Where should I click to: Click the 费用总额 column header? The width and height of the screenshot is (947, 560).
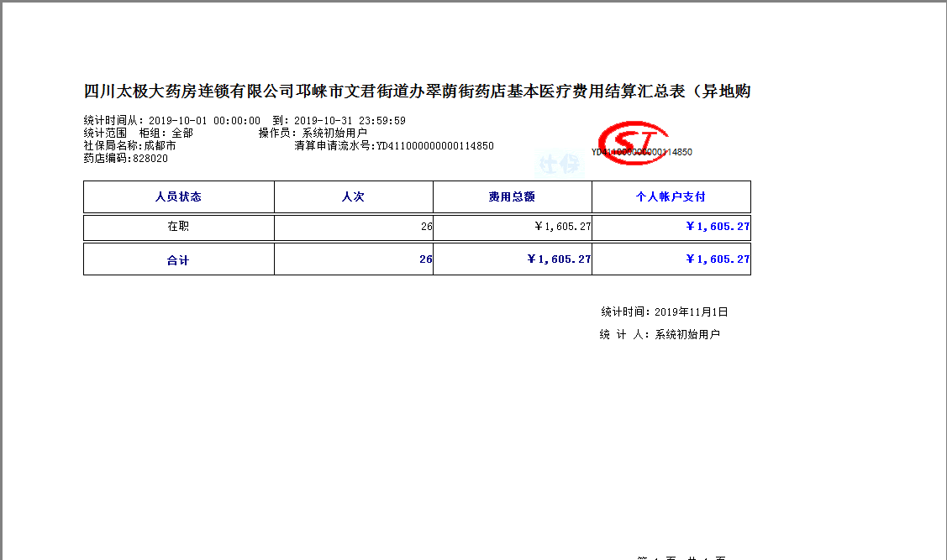coord(513,196)
